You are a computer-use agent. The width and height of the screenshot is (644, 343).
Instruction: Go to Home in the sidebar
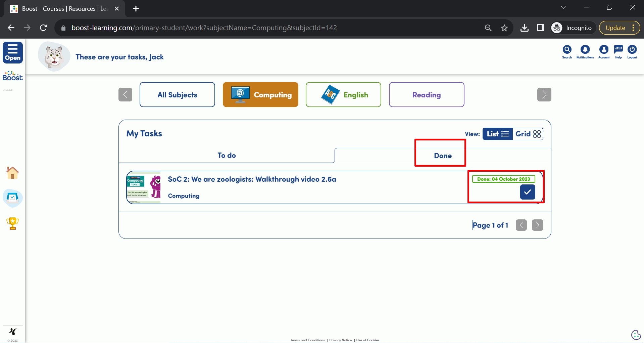(13, 173)
